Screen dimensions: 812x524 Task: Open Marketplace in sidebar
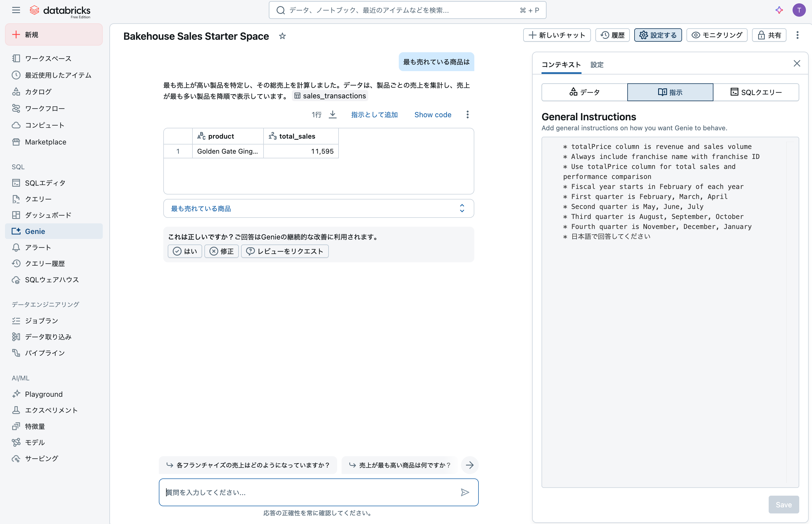pyautogui.click(x=54, y=141)
